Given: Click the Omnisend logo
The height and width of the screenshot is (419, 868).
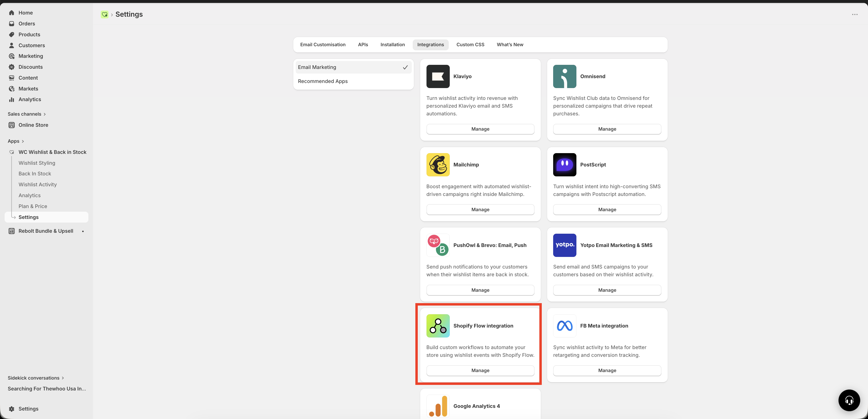Looking at the screenshot, I should pos(564,76).
